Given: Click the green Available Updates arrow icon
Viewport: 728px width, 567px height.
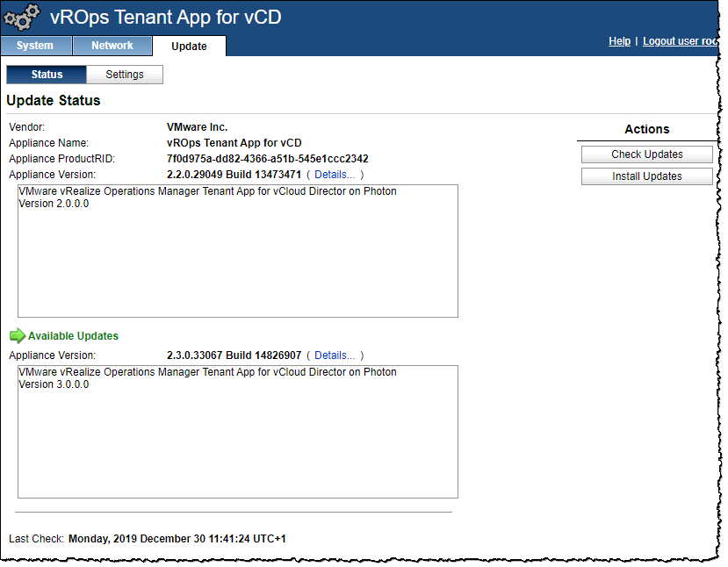Looking at the screenshot, I should coord(17,335).
